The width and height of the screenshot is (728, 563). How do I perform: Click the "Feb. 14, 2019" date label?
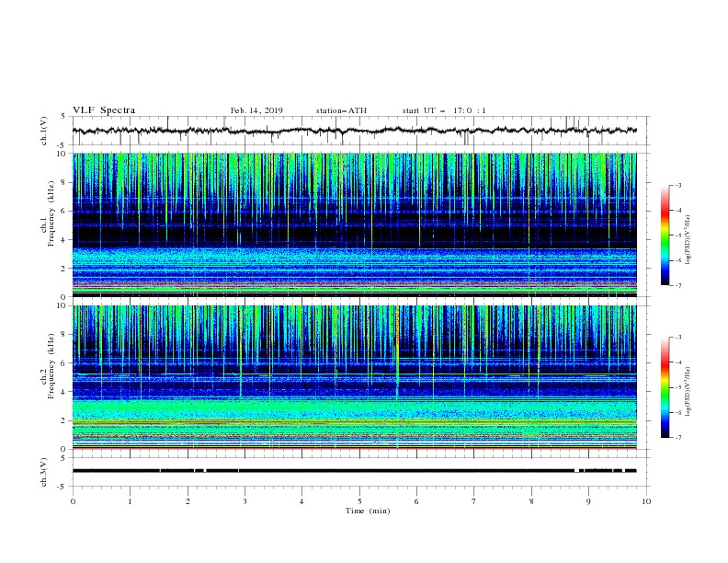tap(256, 110)
